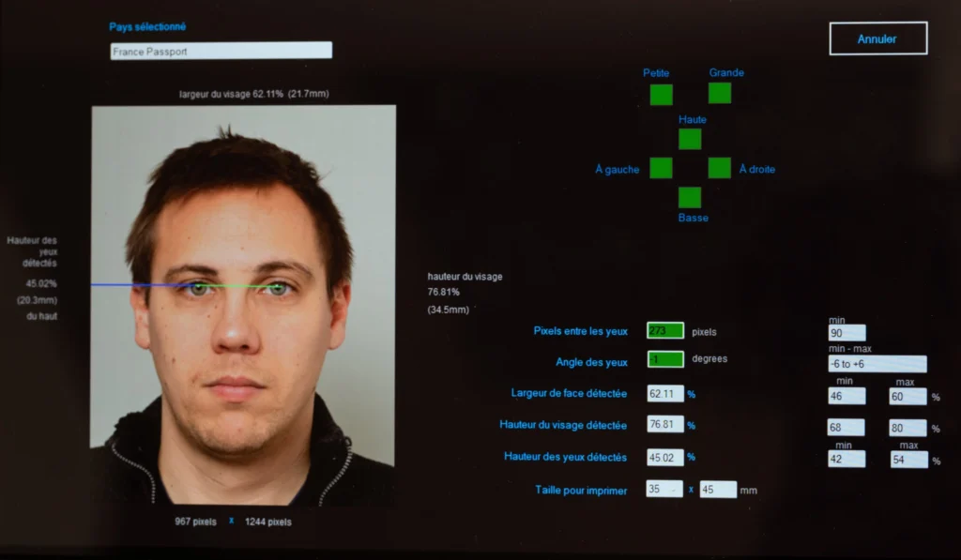This screenshot has width=961, height=560.
Task: Click the Annuler button
Action: coord(877,38)
